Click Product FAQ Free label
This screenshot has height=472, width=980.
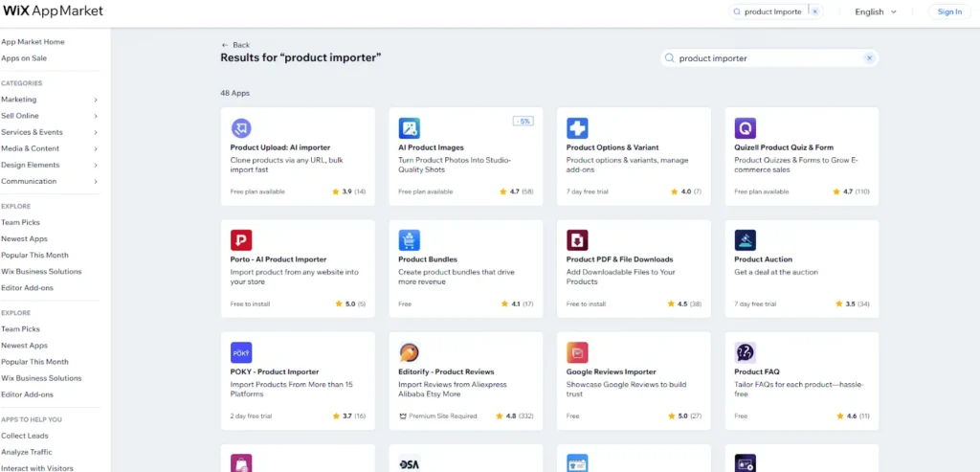tap(741, 416)
